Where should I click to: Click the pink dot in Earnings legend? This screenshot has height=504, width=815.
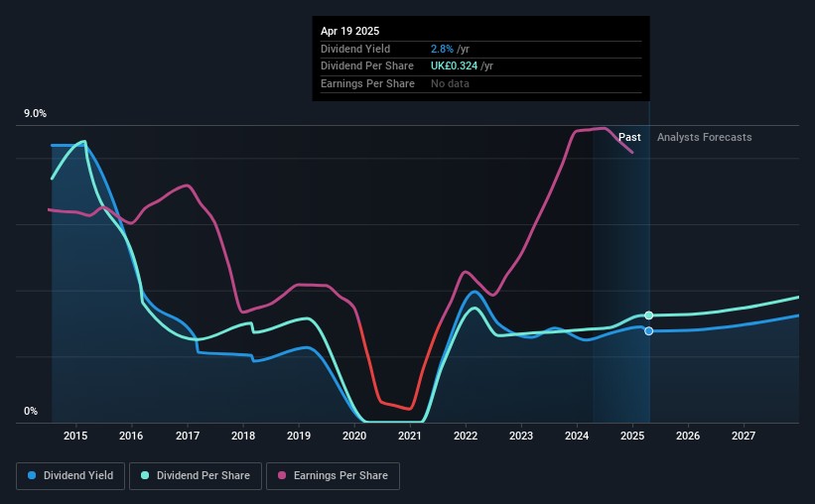(283, 476)
